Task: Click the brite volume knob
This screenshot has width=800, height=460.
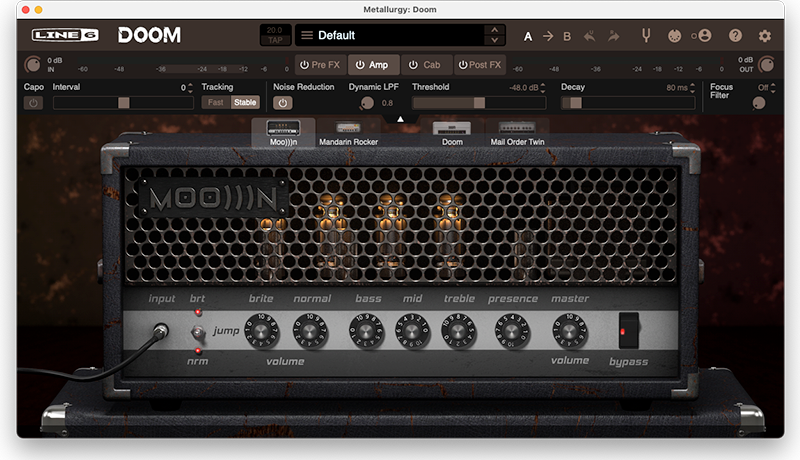Action: [x=261, y=331]
